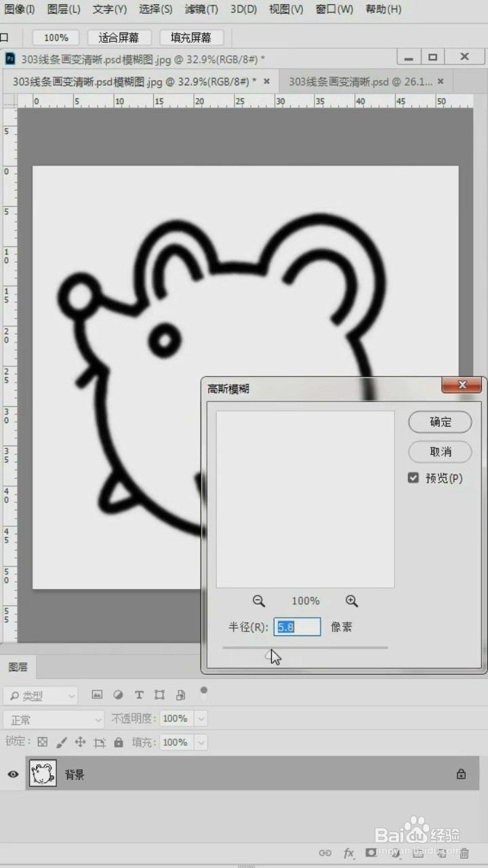Click the 不透明度 100% value field
The height and width of the screenshot is (868, 488).
point(176,719)
